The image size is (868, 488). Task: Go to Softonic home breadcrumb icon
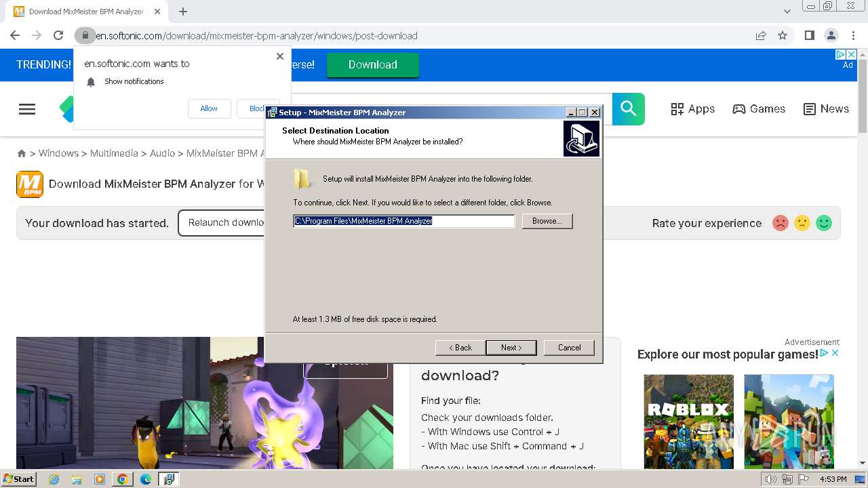pos(22,154)
